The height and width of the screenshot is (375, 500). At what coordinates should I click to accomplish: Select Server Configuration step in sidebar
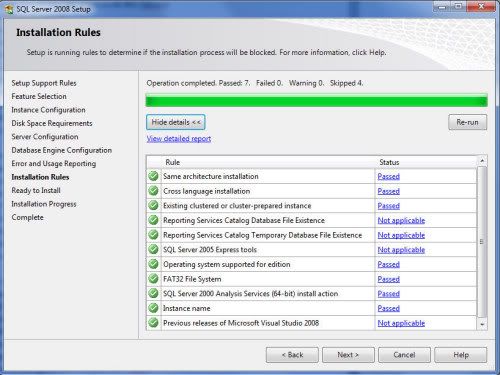tap(45, 137)
